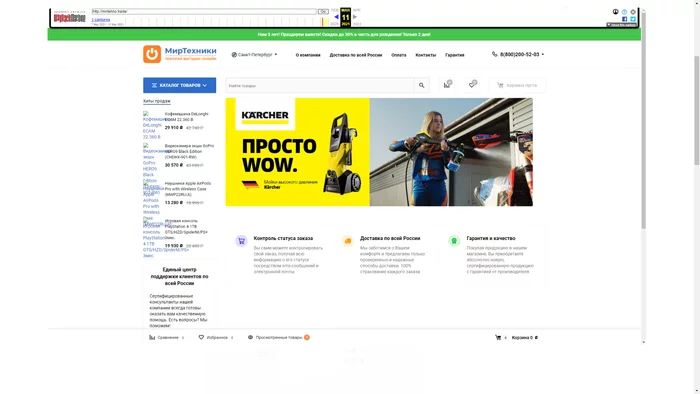Click the Wayback Machine URL field
The height and width of the screenshot is (394, 700).
(x=204, y=12)
